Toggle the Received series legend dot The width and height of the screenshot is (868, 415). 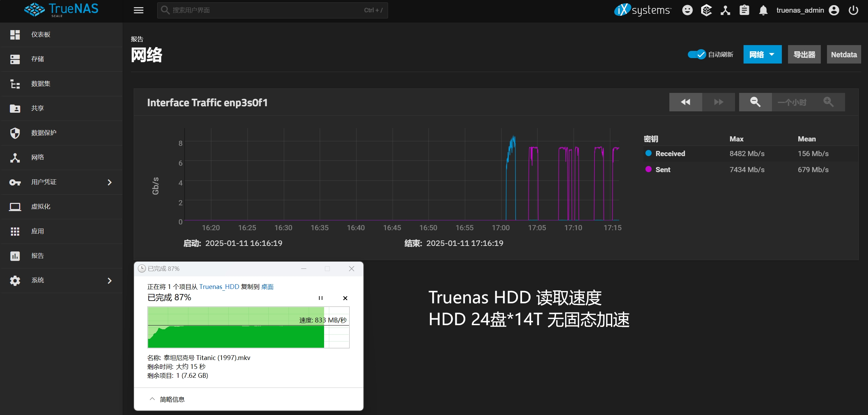(x=648, y=153)
